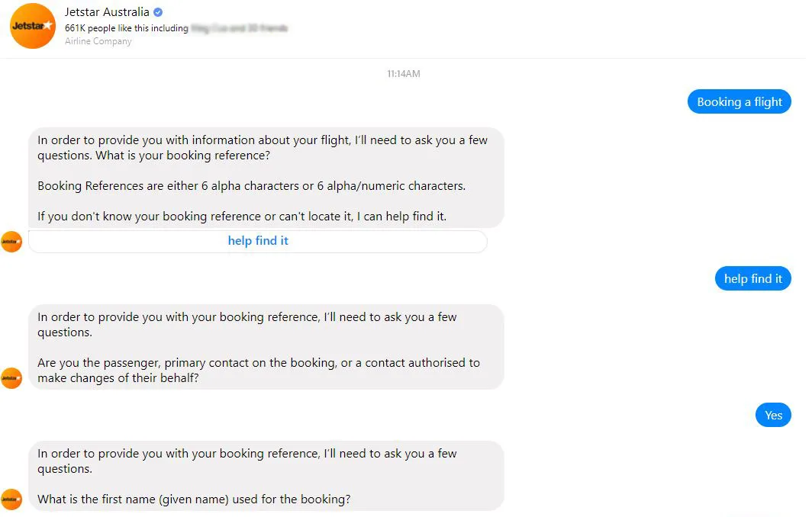Image resolution: width=812 pixels, height=517 pixels.
Task: Click the Are you the passenger question text
Action: (x=259, y=363)
